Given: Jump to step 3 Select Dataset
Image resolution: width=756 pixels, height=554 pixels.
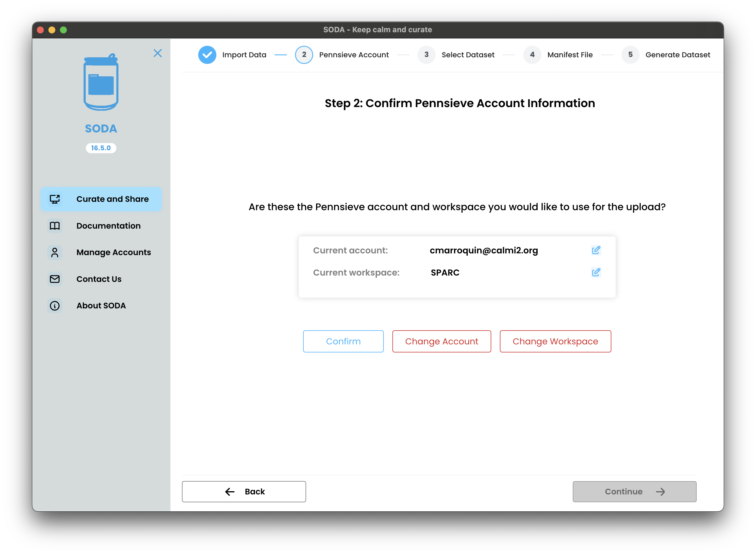Looking at the screenshot, I should tap(426, 55).
